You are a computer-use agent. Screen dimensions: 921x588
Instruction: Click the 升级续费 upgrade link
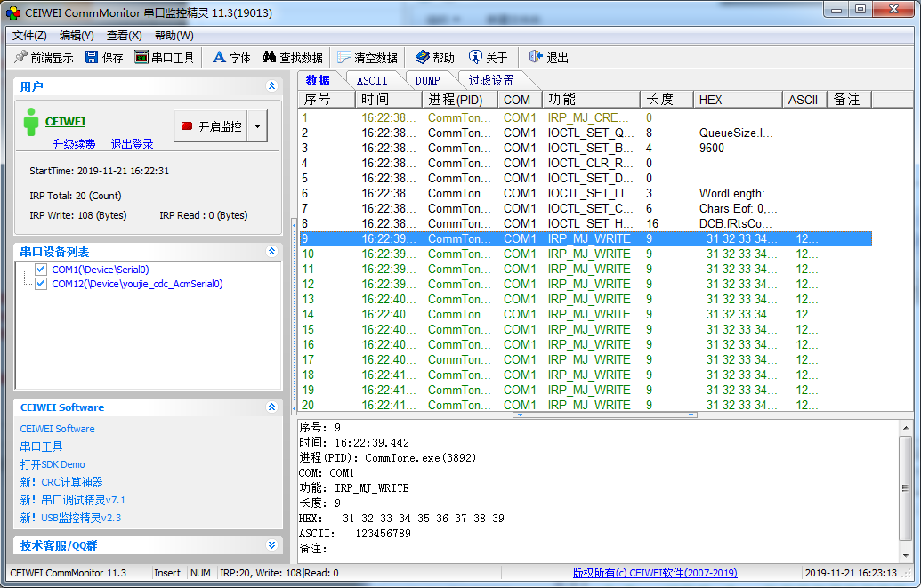point(74,143)
